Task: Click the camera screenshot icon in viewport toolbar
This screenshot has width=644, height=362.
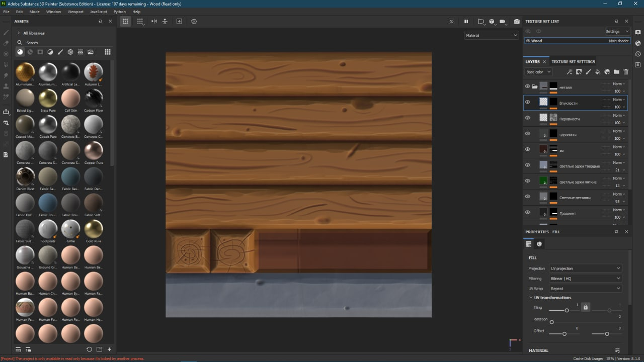Action: tap(517, 22)
